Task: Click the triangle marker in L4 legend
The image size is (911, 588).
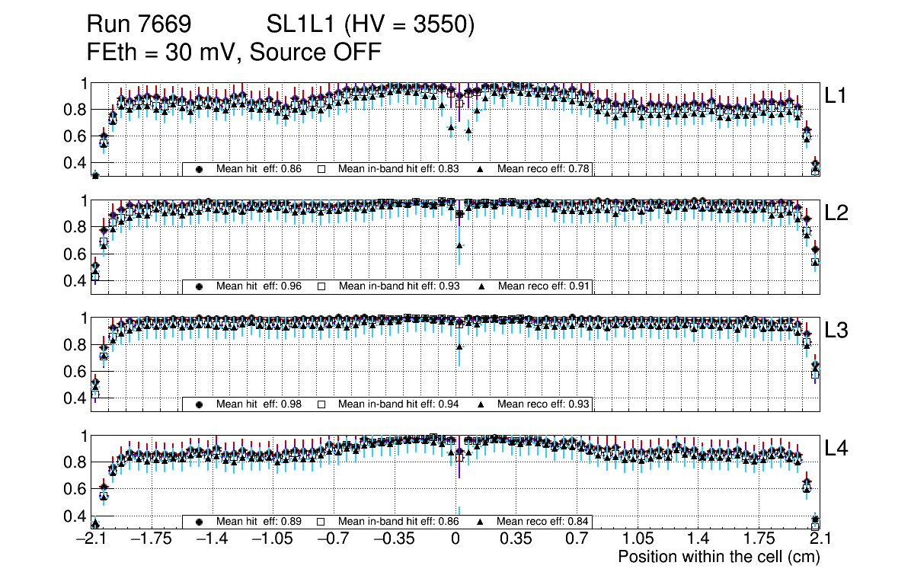Action: pos(481,522)
